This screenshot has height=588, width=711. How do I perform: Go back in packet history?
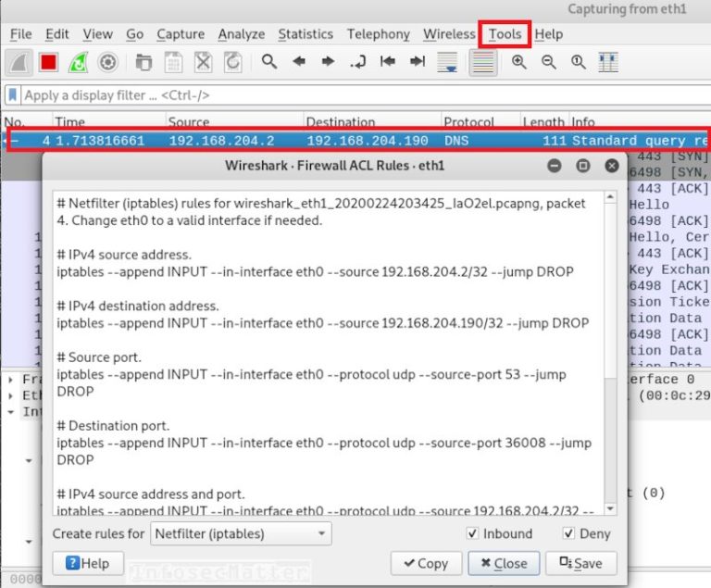299,61
